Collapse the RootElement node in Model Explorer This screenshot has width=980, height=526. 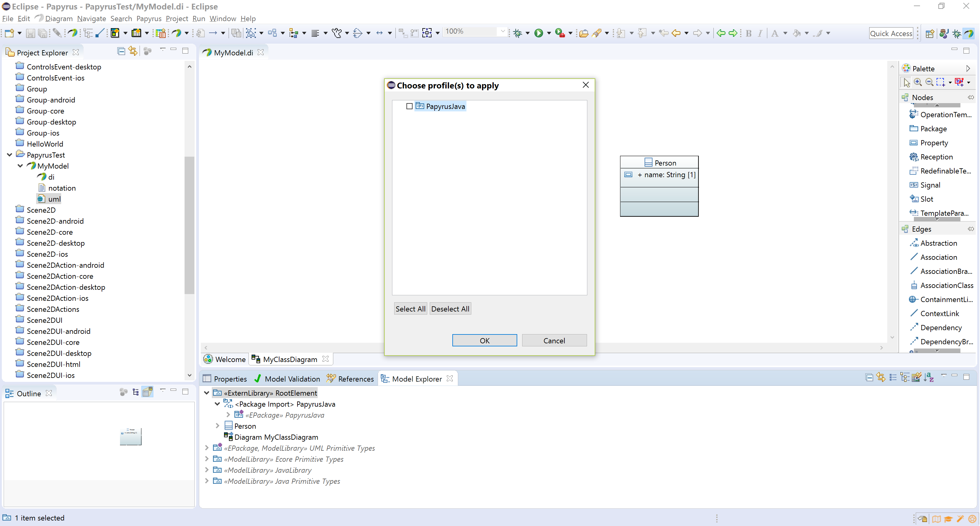207,393
